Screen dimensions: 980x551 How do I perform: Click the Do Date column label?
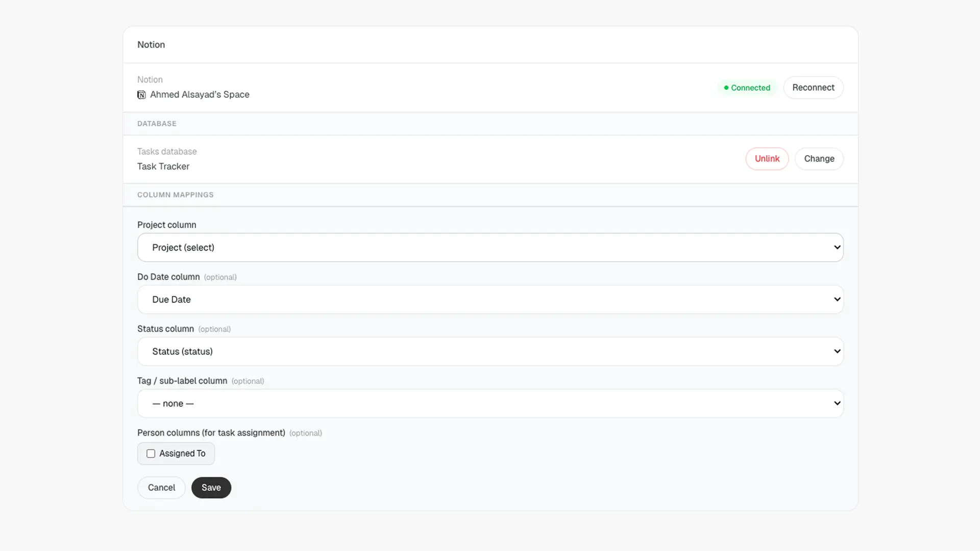click(x=168, y=277)
